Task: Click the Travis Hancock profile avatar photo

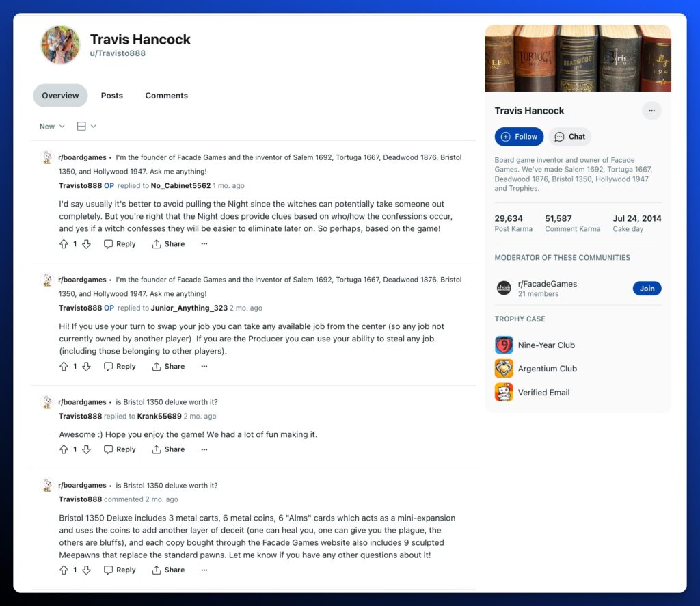Action: [x=60, y=44]
